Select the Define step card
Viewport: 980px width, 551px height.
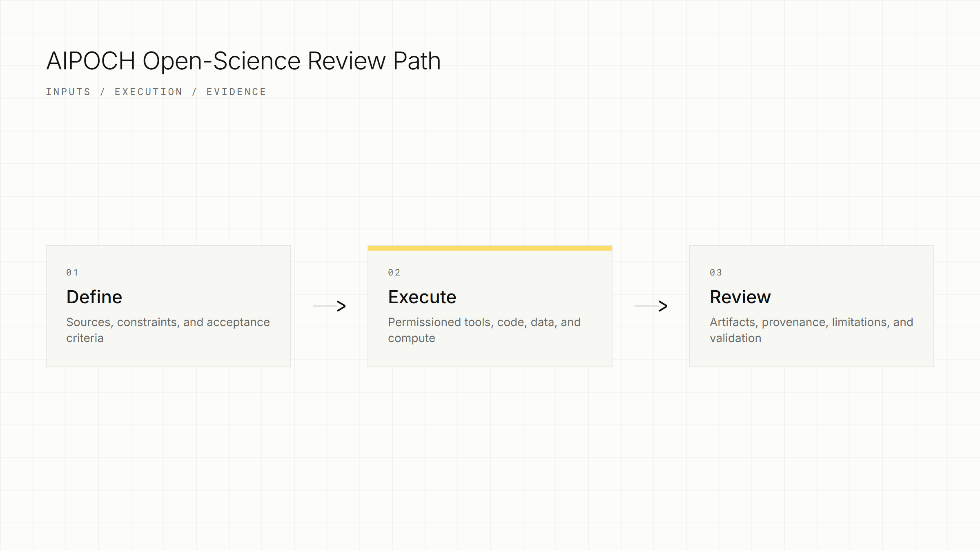click(168, 306)
